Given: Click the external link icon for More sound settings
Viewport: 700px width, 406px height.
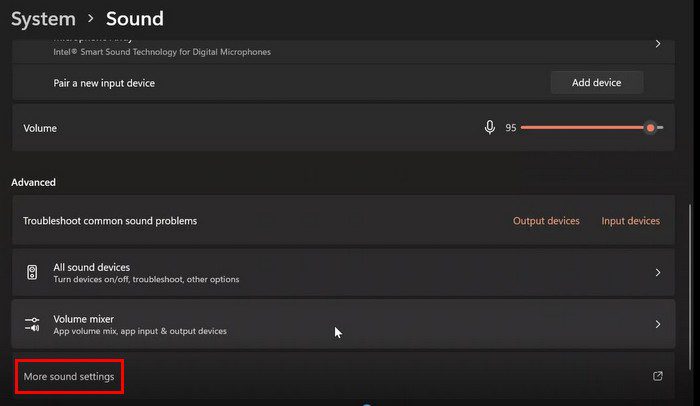Looking at the screenshot, I should tap(657, 376).
